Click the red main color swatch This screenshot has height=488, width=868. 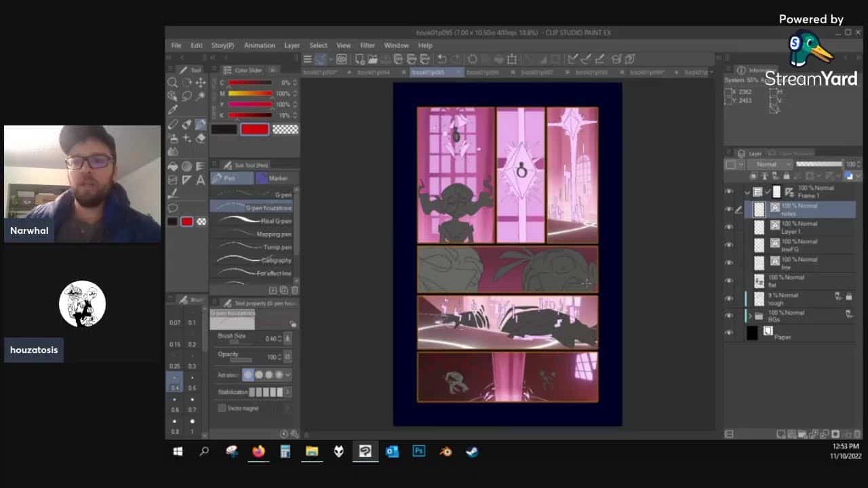point(254,129)
